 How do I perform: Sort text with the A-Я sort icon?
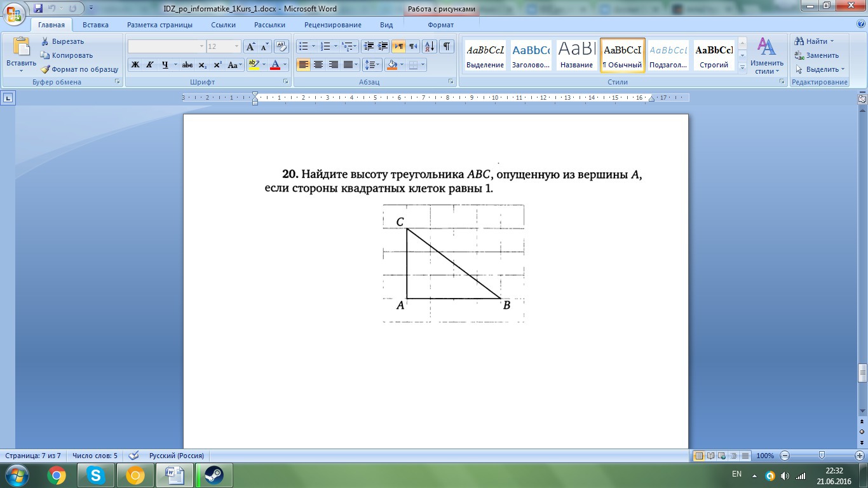tap(429, 46)
